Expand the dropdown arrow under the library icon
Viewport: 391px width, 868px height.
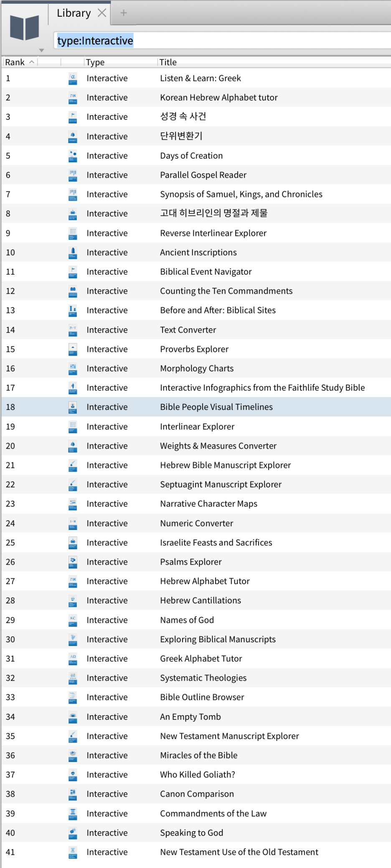pos(41,50)
